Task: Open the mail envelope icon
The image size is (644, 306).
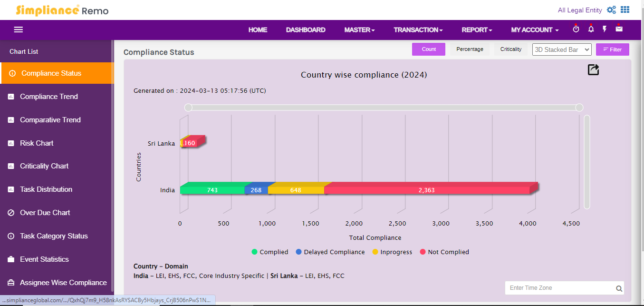Action: (x=619, y=30)
